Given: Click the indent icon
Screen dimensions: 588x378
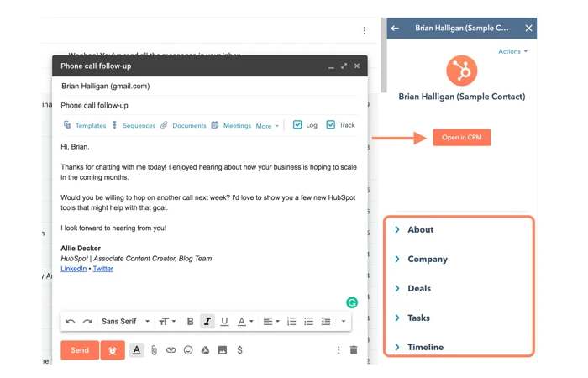Looking at the screenshot, I should click(x=326, y=322).
